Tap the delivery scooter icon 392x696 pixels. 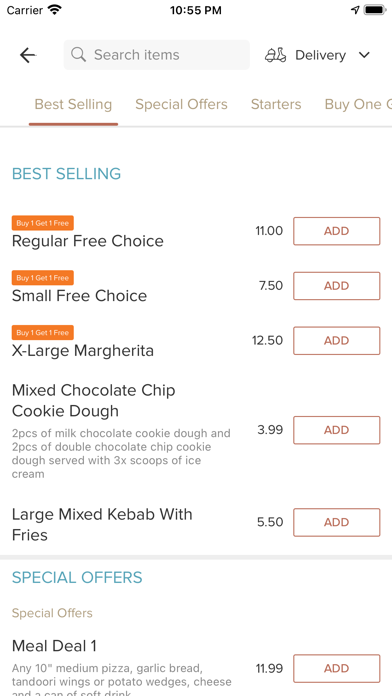(275, 55)
